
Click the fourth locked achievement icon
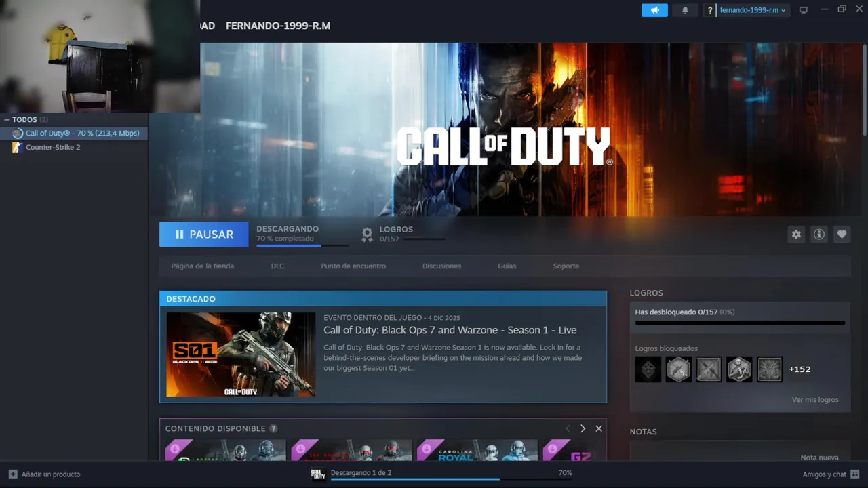[739, 369]
